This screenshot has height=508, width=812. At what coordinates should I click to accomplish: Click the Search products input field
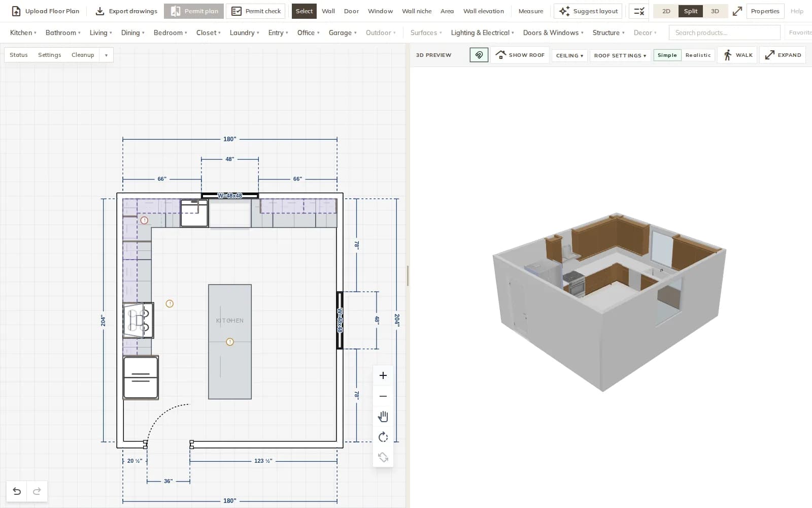(724, 33)
